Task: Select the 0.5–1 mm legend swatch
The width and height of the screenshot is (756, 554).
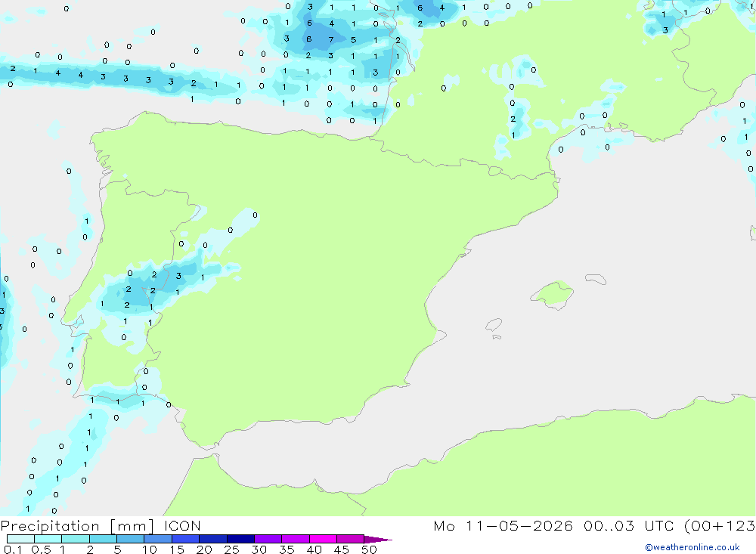Action: (48, 539)
